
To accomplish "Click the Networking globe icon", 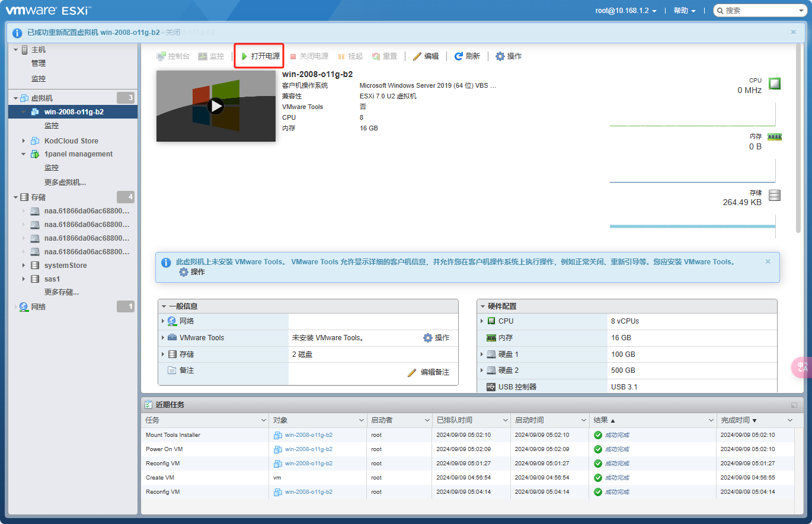I will point(24,307).
